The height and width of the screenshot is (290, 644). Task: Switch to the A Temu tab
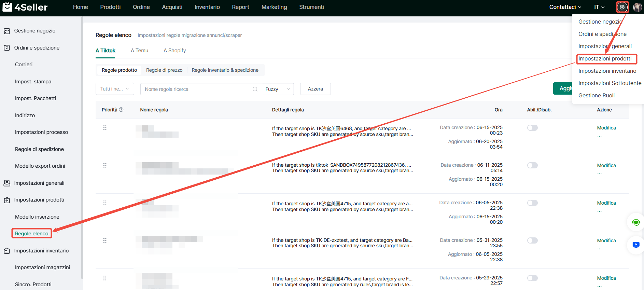(139, 51)
